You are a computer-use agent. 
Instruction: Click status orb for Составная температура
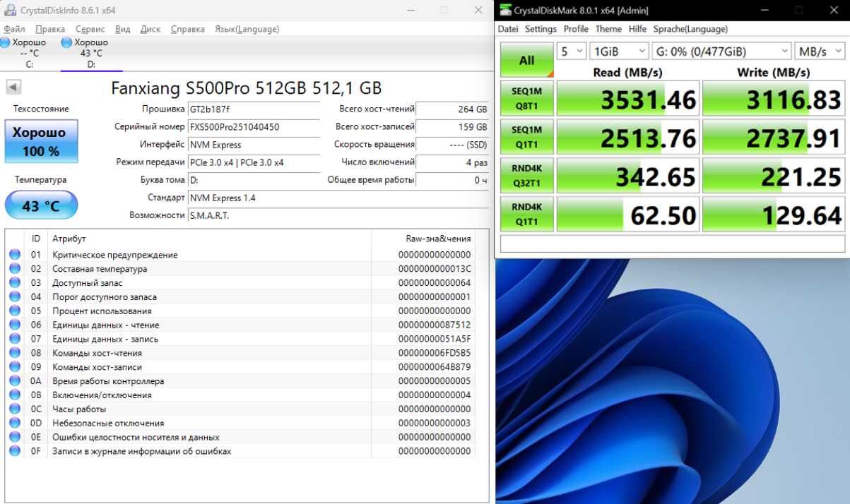[15, 269]
